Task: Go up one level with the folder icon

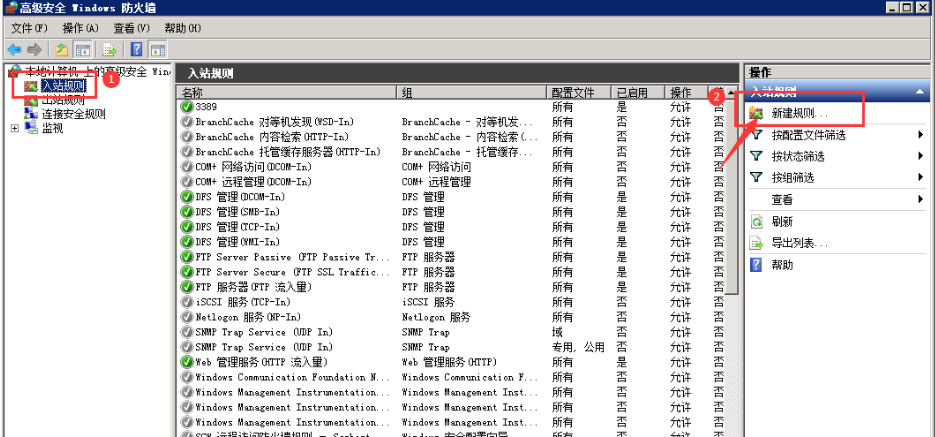Action: pyautogui.click(x=61, y=49)
